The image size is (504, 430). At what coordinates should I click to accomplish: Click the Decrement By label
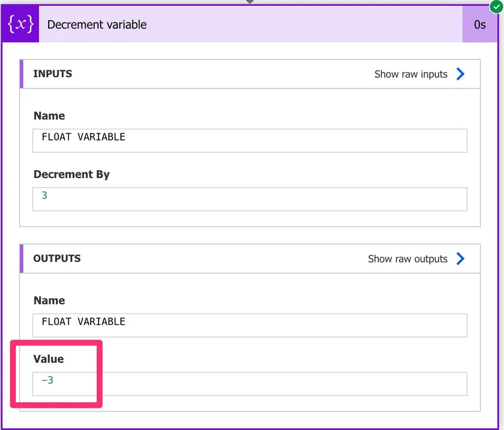[72, 174]
